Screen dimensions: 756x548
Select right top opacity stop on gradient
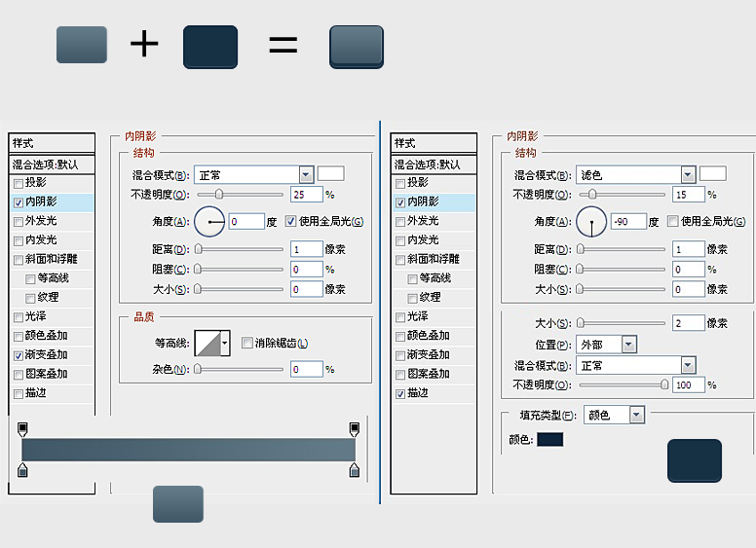tap(355, 429)
